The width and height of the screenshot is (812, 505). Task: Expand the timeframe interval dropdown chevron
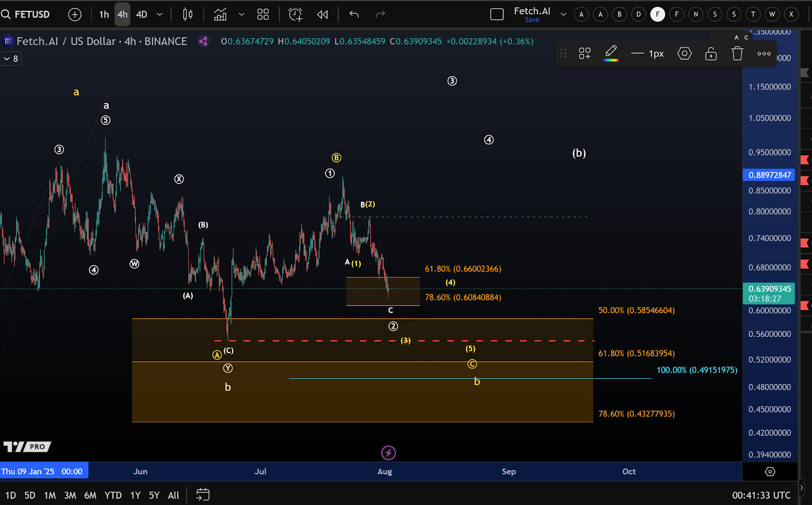tap(160, 14)
